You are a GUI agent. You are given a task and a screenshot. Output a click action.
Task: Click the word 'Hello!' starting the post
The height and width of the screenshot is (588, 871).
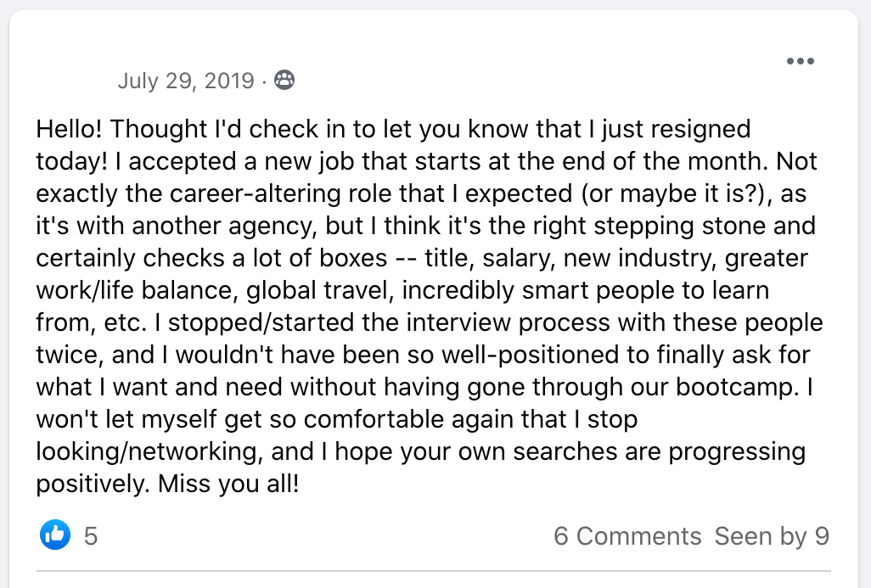point(70,130)
